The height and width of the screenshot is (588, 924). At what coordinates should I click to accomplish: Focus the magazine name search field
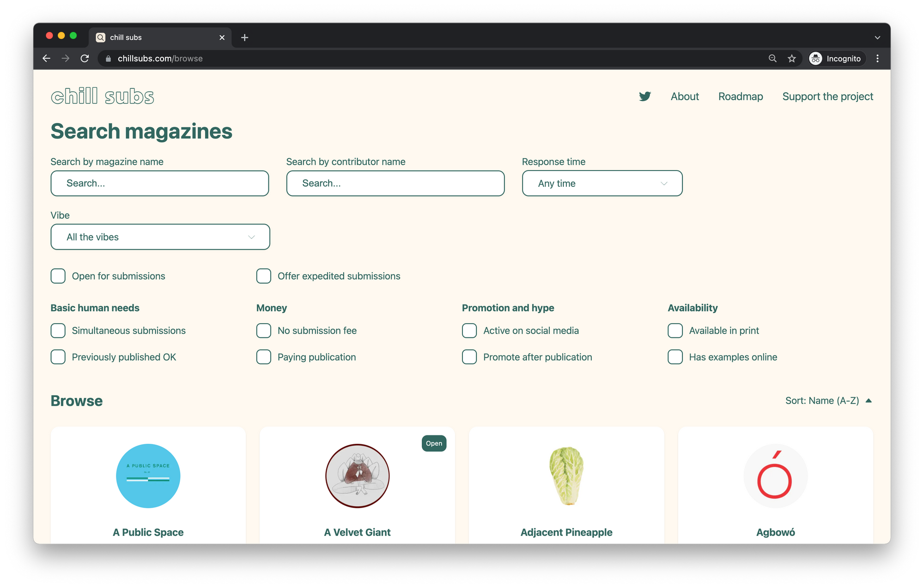coord(160,183)
